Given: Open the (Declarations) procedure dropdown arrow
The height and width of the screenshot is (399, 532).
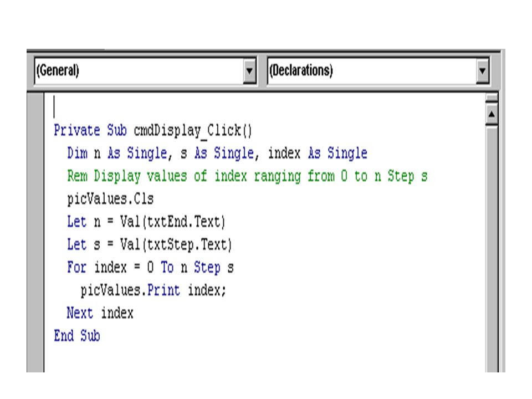Looking at the screenshot, I should pos(482,71).
